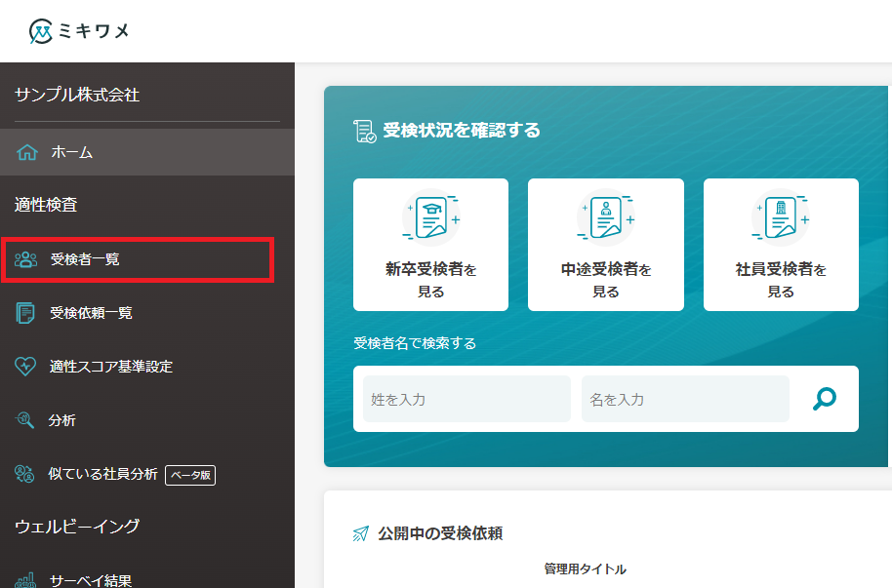Select 受検依頼一覧 in the sidebar

pyautogui.click(x=92, y=313)
